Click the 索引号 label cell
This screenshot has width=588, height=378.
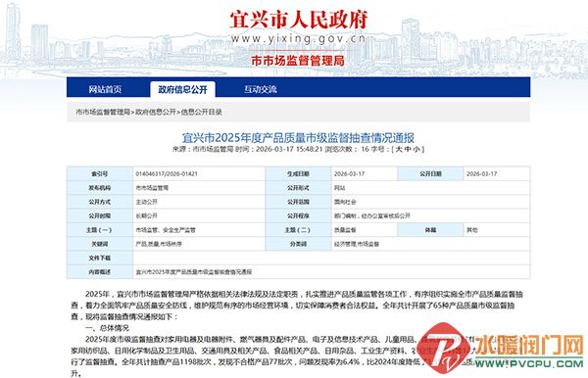point(100,174)
